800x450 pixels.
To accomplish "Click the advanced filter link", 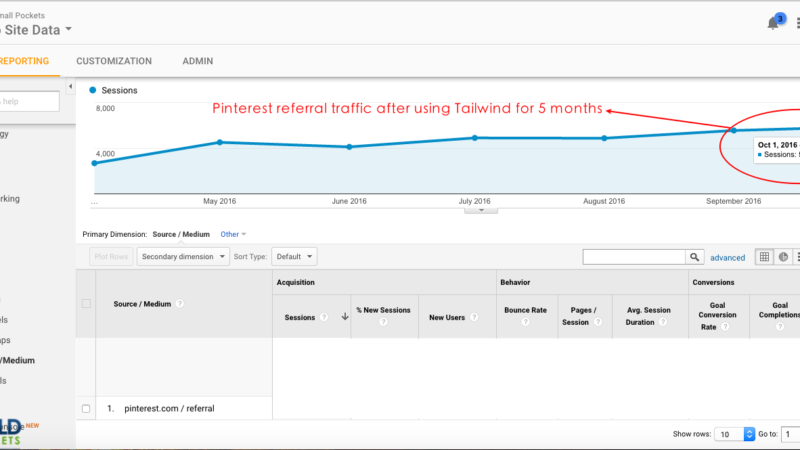I will [x=728, y=257].
